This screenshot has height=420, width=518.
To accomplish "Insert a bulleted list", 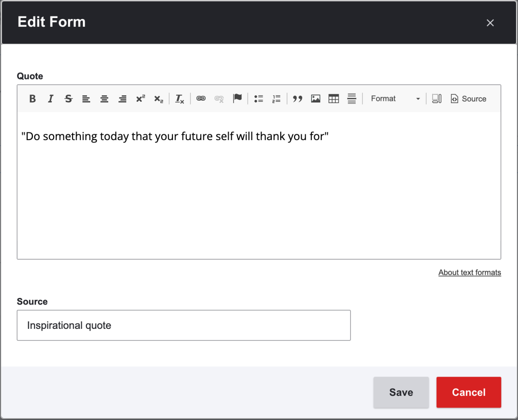I will (x=259, y=99).
